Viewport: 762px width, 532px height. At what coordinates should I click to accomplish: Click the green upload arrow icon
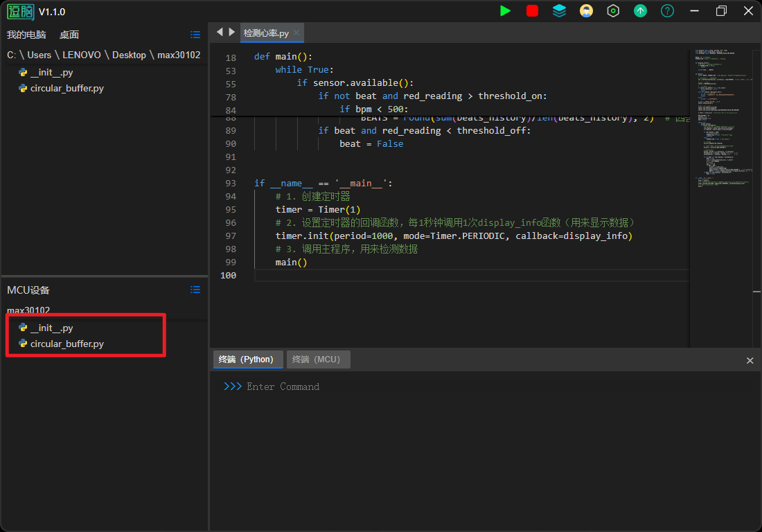click(640, 10)
